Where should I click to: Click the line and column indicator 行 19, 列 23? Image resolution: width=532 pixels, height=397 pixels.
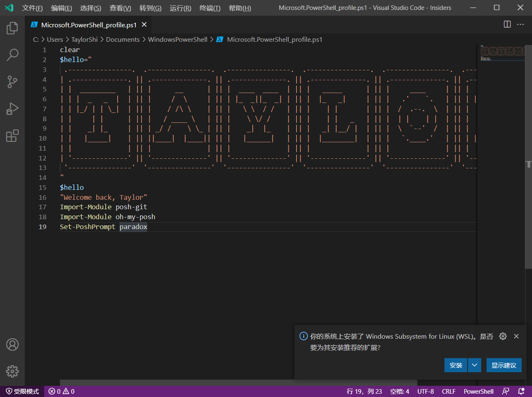pyautogui.click(x=364, y=391)
